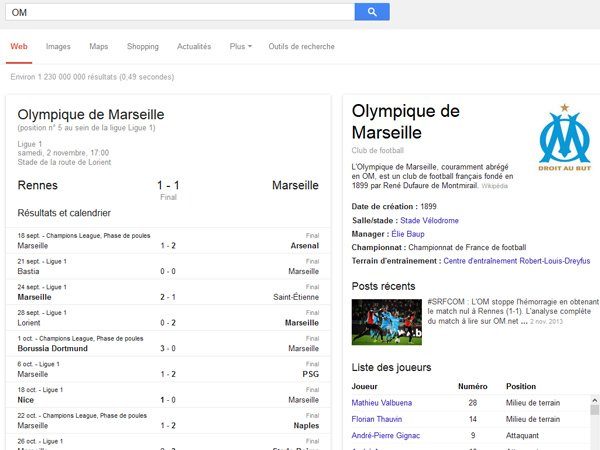This screenshot has width=600, height=450.
Task: Switch to the Images tab
Action: click(58, 46)
